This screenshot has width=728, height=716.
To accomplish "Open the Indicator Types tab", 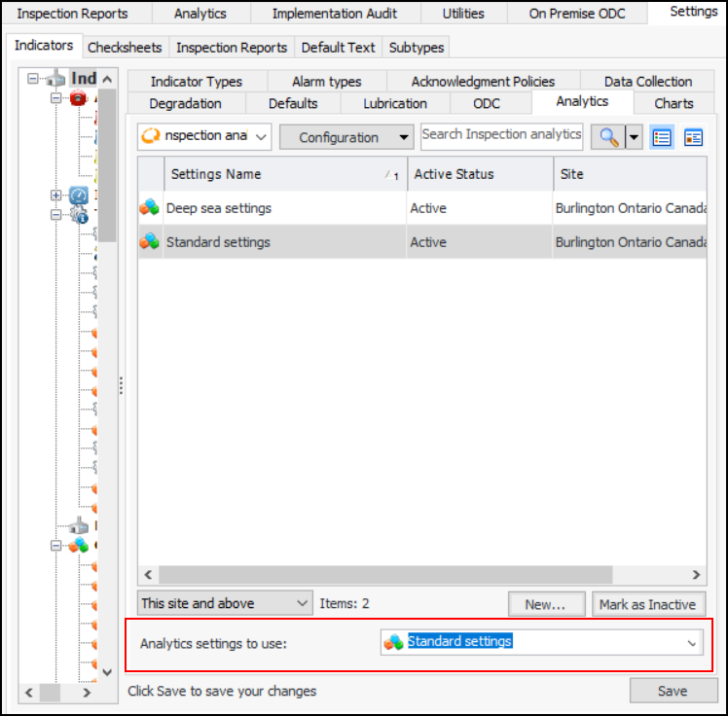I will pyautogui.click(x=197, y=82).
